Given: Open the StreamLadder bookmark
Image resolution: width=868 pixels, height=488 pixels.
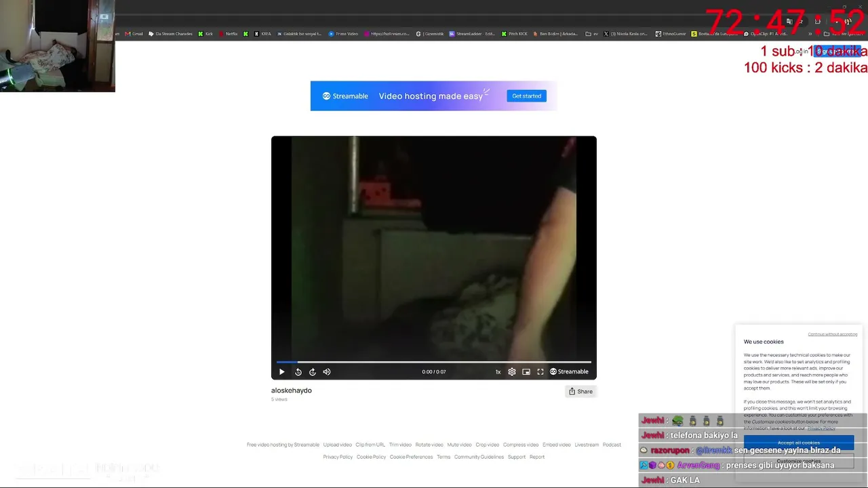Looking at the screenshot, I should [472, 34].
